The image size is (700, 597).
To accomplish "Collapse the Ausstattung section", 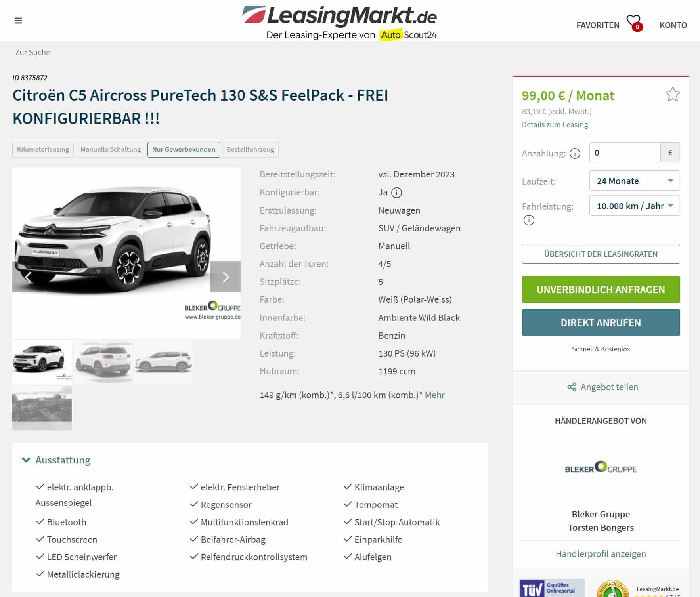I will tap(56, 460).
